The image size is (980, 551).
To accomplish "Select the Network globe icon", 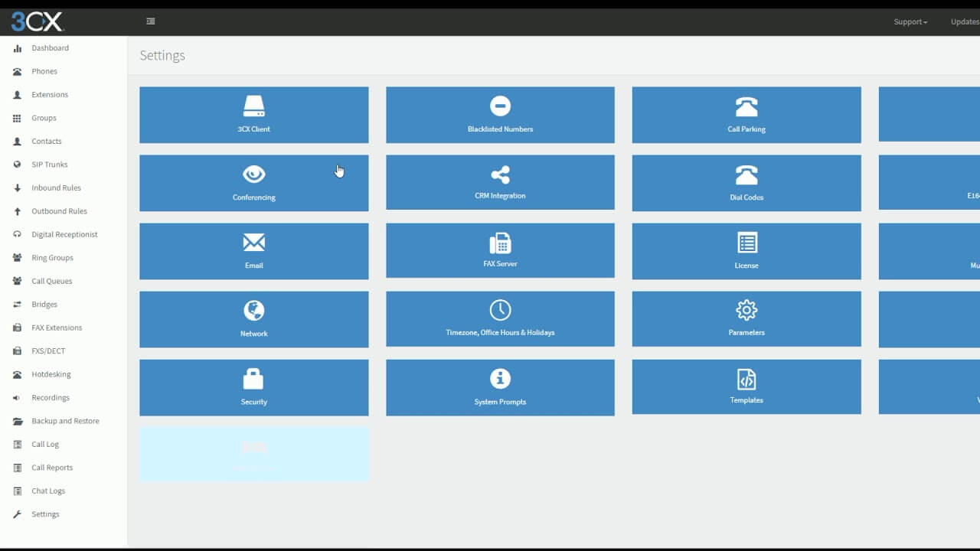I will point(253,311).
